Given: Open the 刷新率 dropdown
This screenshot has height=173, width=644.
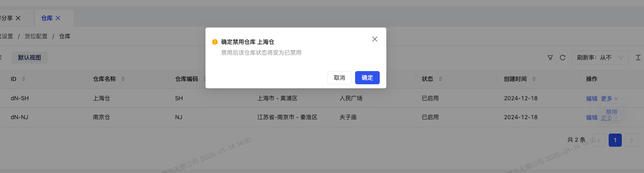Looking at the screenshot, I should click(600, 58).
